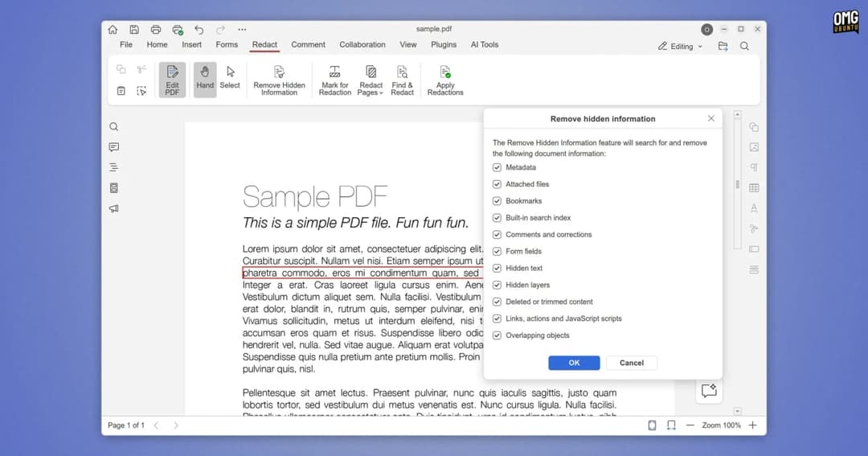Go to the next page arrow
The height and width of the screenshot is (456, 868).
(x=176, y=425)
